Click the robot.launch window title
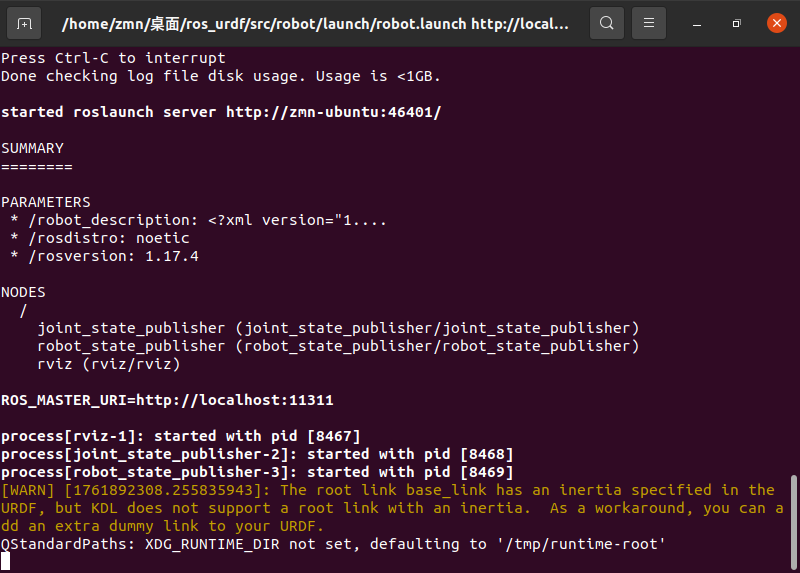The height and width of the screenshot is (573, 800). 315,22
